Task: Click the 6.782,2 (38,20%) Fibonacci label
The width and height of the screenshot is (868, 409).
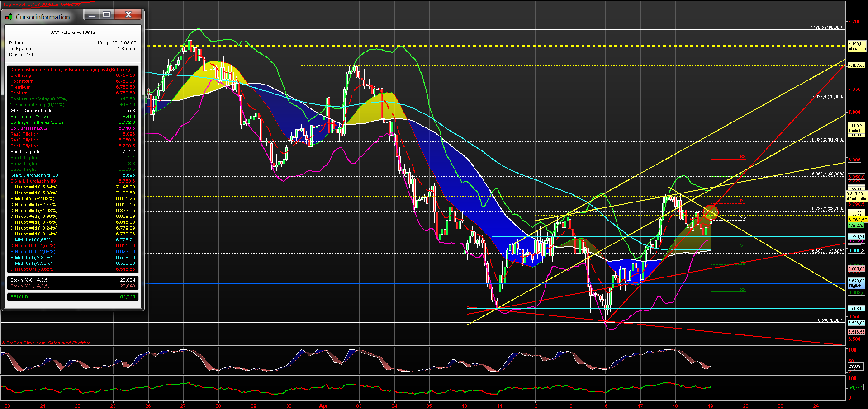Action: pos(828,209)
